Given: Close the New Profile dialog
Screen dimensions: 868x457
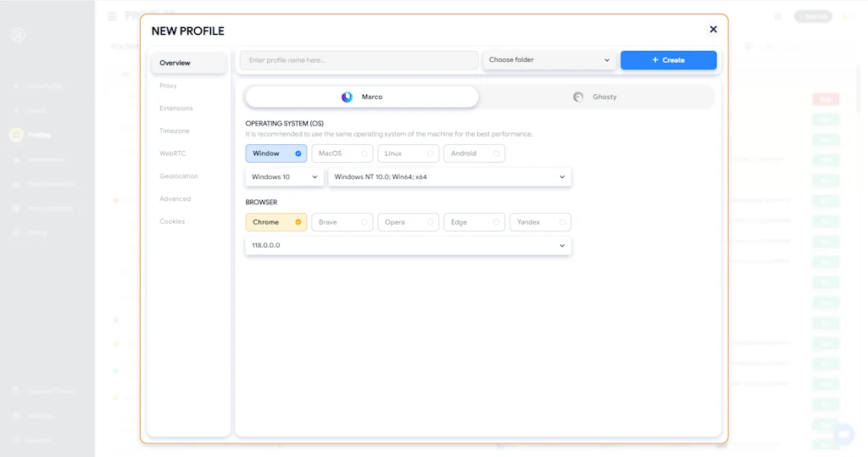Looking at the screenshot, I should pos(713,30).
